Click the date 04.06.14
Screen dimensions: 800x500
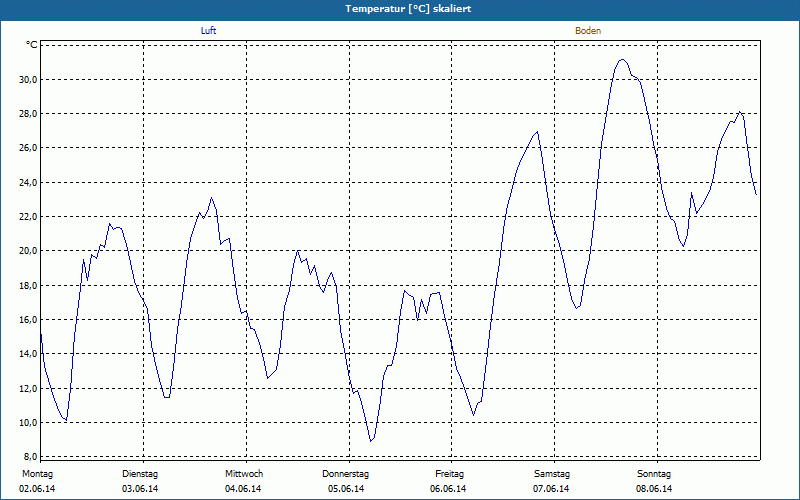pos(243,489)
